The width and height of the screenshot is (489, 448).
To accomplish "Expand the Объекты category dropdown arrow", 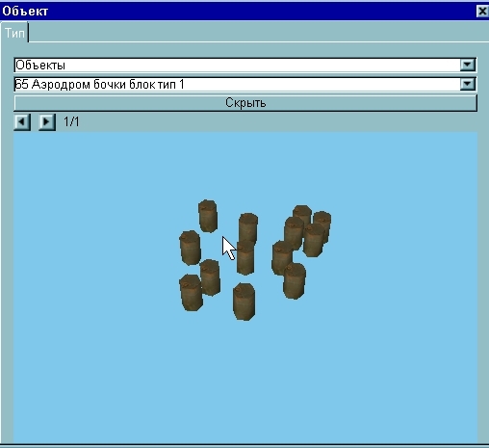I will [x=468, y=65].
